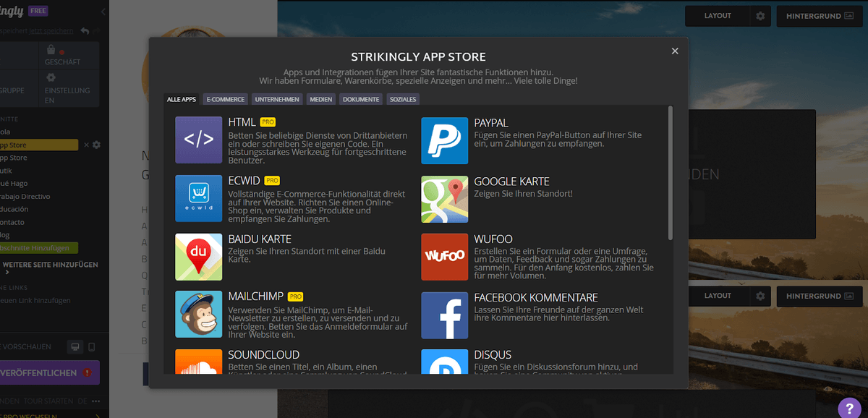The height and width of the screenshot is (418, 868).
Task: Delete highlighted App Store section with X
Action: [x=86, y=145]
